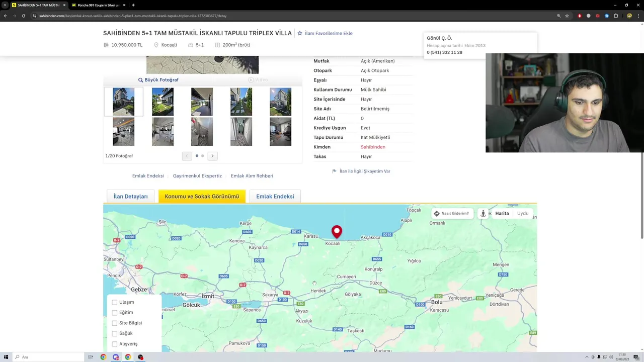This screenshot has width=644, height=362.
Task: Open the Chrome three-dot menu
Action: tap(638, 16)
